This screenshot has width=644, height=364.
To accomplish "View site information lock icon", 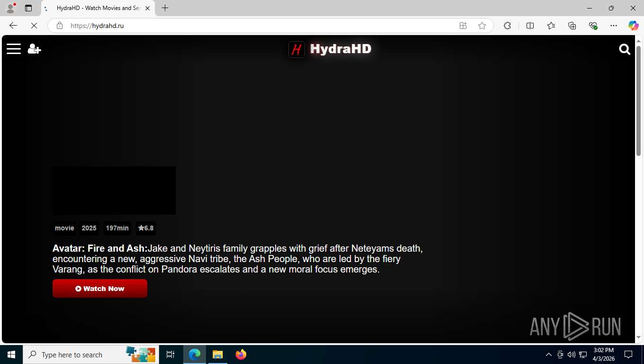I will coord(60,26).
